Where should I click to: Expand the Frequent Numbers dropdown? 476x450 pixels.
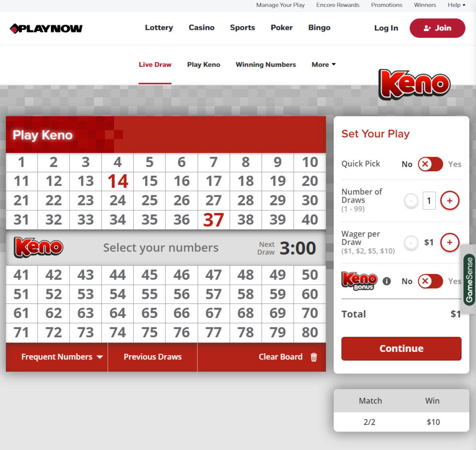(62, 357)
